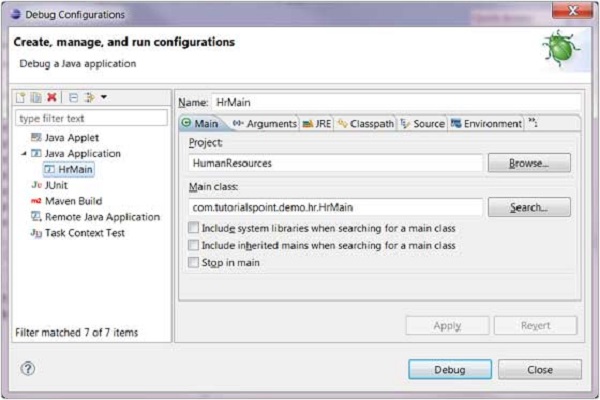Delete the selected launch configuration

(x=52, y=98)
